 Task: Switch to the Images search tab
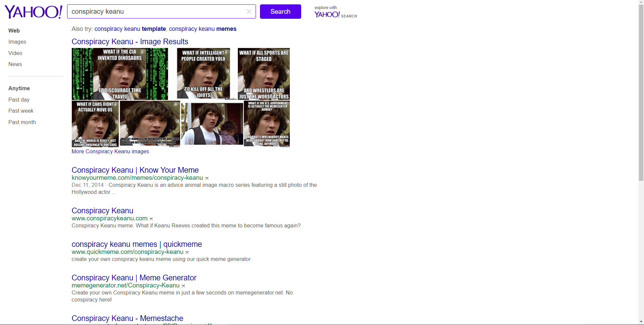coord(17,42)
